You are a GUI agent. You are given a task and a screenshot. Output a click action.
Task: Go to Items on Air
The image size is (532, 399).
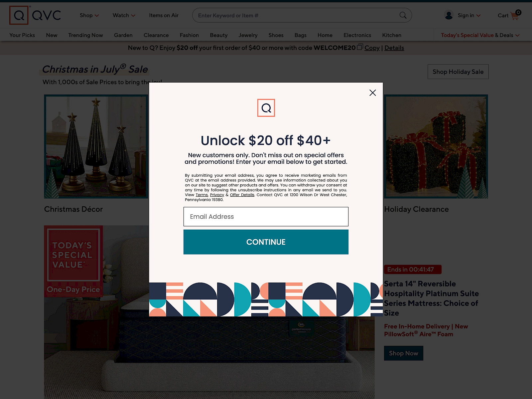pos(164,15)
